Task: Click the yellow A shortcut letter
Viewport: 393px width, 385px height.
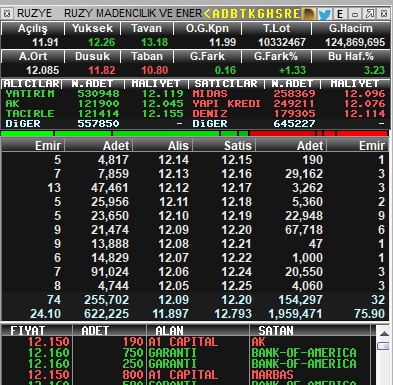Action: pos(216,14)
